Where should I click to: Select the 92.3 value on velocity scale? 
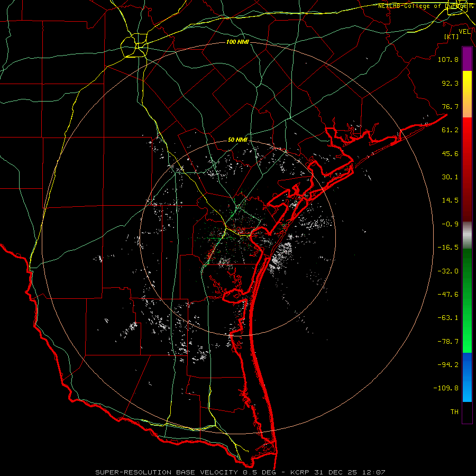coord(450,83)
